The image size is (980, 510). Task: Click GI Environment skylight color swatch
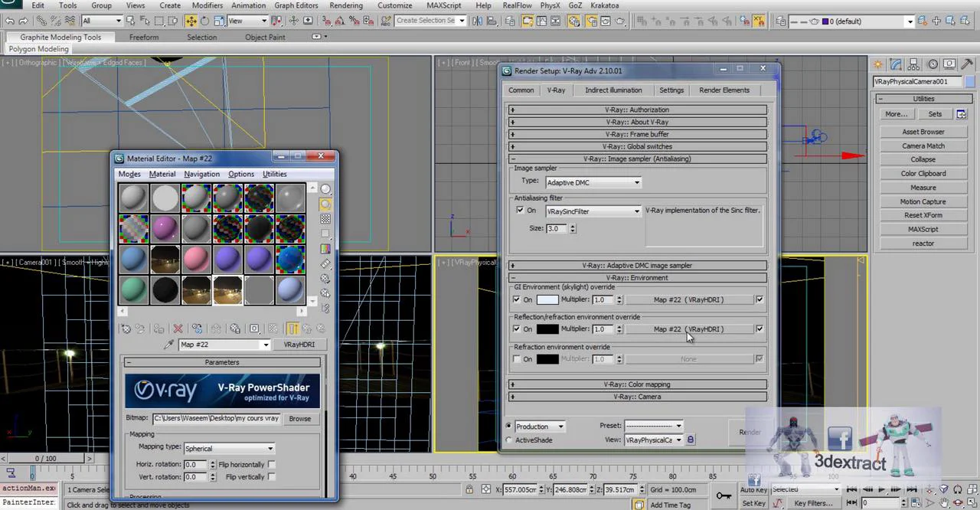point(547,299)
